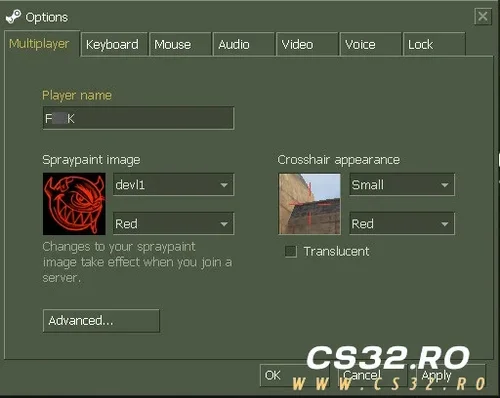Click the Steam logo icon in title bar
The image size is (500, 398).
(x=13, y=17)
